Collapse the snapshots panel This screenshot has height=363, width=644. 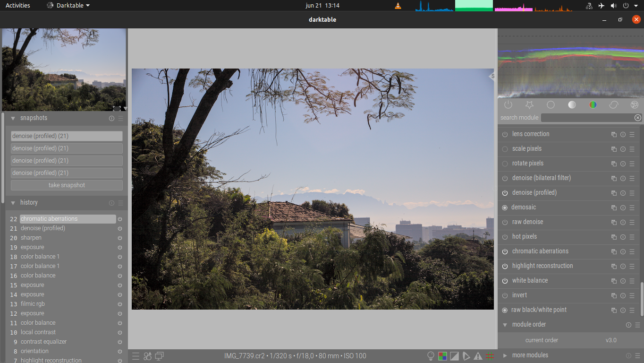[x=13, y=118]
